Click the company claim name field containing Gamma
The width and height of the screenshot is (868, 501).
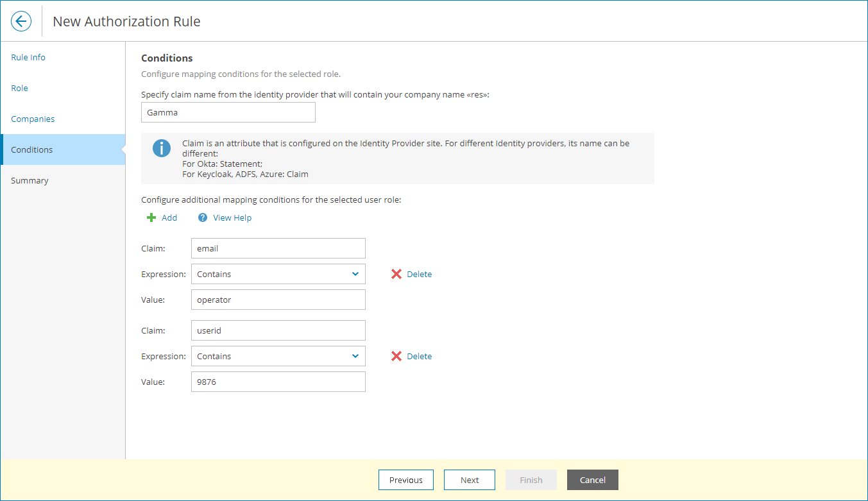point(228,112)
